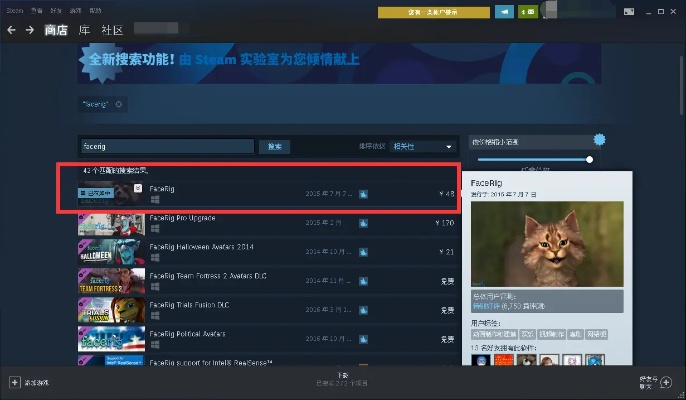Go forward with the right arrow
686x400 pixels.
[x=30, y=30]
